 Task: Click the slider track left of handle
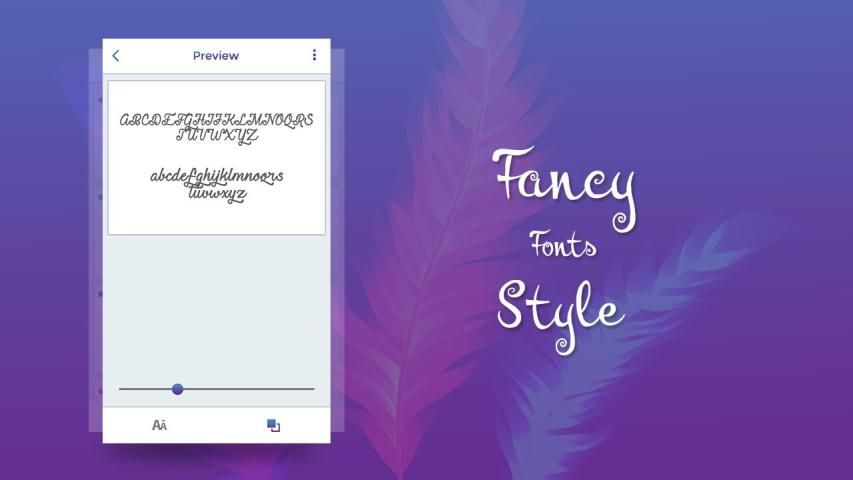click(145, 389)
